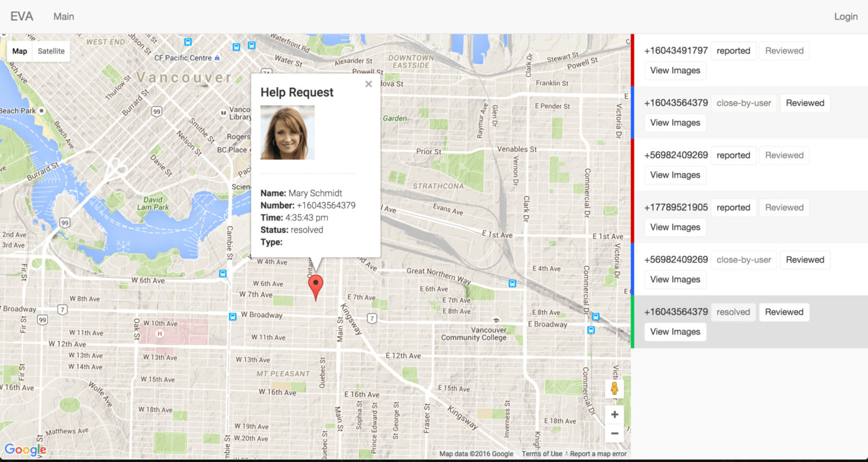Click 'resolved' status for +16043564379
This screenshot has width=868, height=462.
733,312
